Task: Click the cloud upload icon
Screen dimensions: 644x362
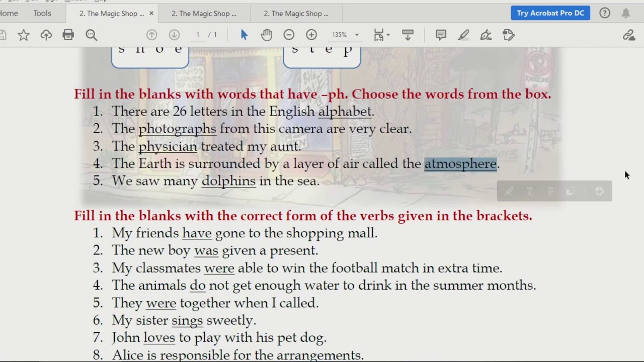Action: point(46,35)
